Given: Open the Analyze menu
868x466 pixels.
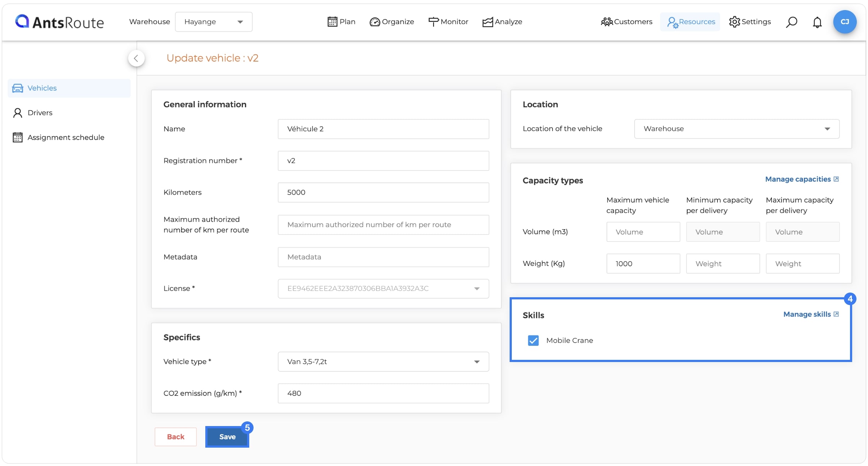Looking at the screenshot, I should click(502, 22).
